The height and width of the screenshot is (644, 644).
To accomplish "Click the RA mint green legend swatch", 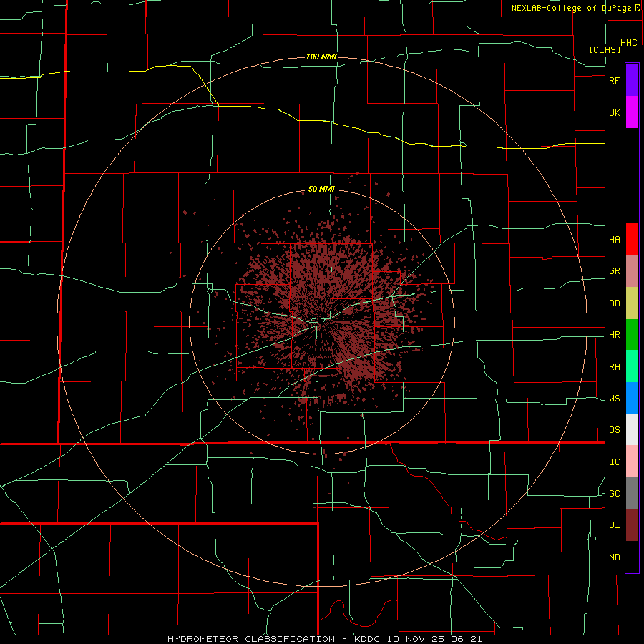I will [x=632, y=366].
